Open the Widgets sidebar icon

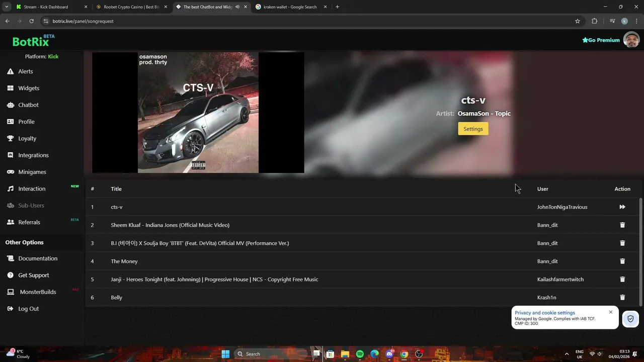[10, 88]
